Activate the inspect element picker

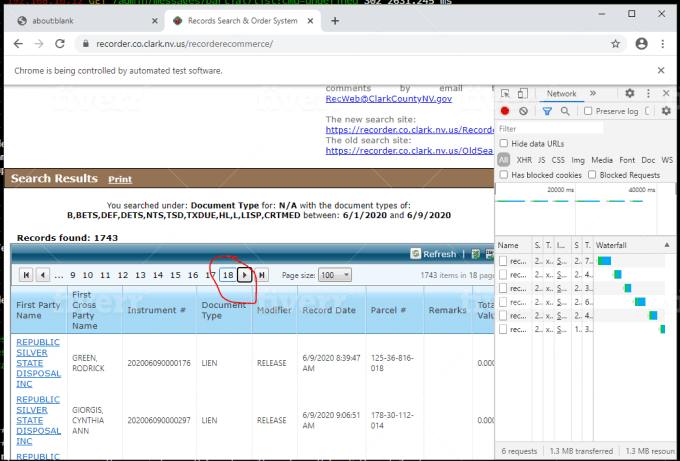[x=506, y=93]
